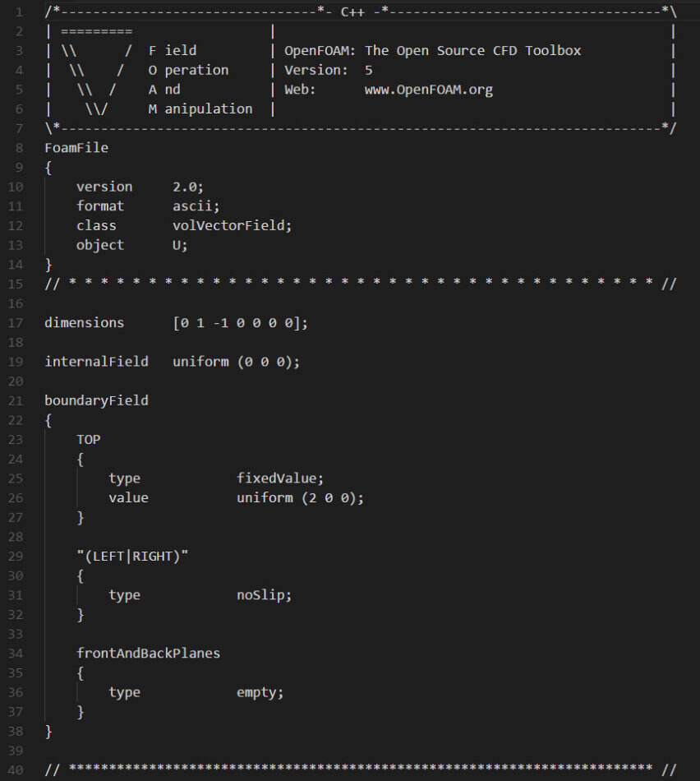Click line number 17 in the gutter

click(x=16, y=323)
